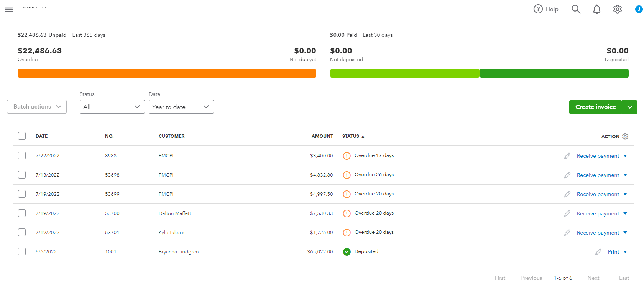Click the orange Overdue progress bar
The width and height of the screenshot is (644, 286).
point(167,73)
